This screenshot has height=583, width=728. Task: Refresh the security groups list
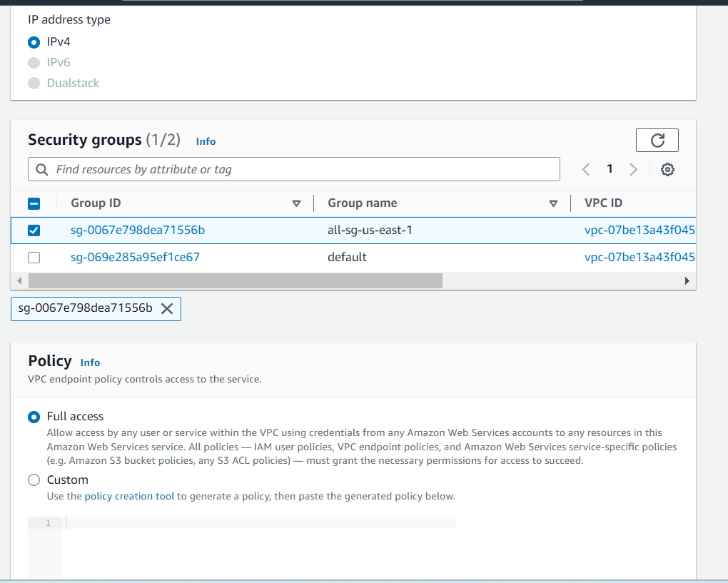(x=657, y=140)
